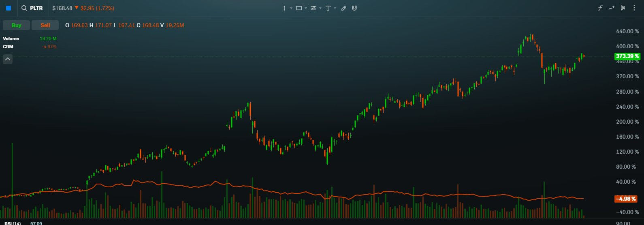Open the Fibonacci tools dropdown arrow
This screenshot has height=225, width=644.
pyautogui.click(x=320, y=8)
